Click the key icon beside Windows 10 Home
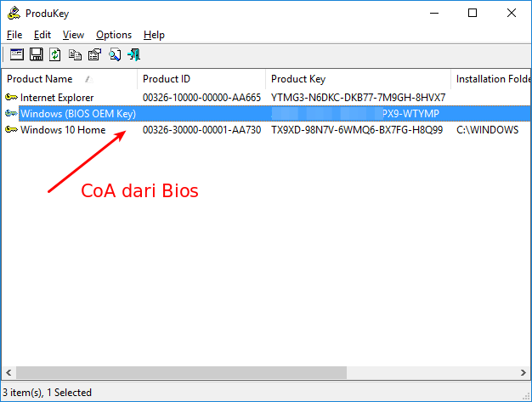 (x=12, y=129)
